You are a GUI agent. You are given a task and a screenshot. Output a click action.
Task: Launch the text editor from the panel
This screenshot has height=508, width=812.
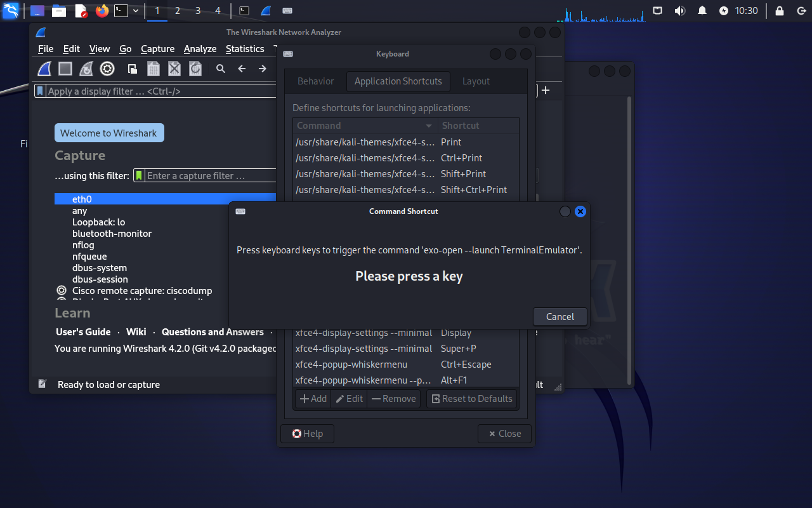81,11
